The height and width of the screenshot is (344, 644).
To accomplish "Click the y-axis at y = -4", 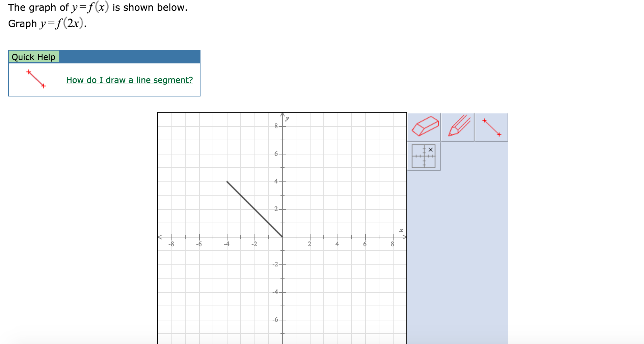I will click(x=283, y=292).
